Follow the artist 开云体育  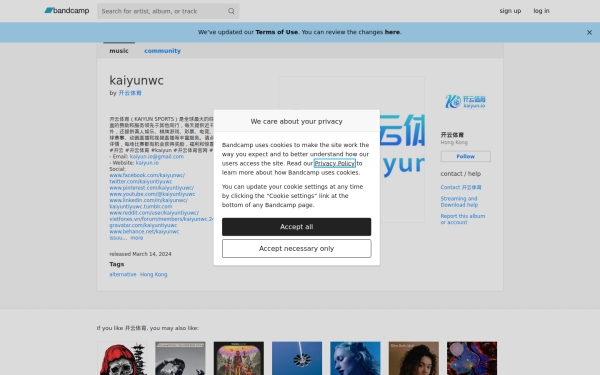point(465,157)
